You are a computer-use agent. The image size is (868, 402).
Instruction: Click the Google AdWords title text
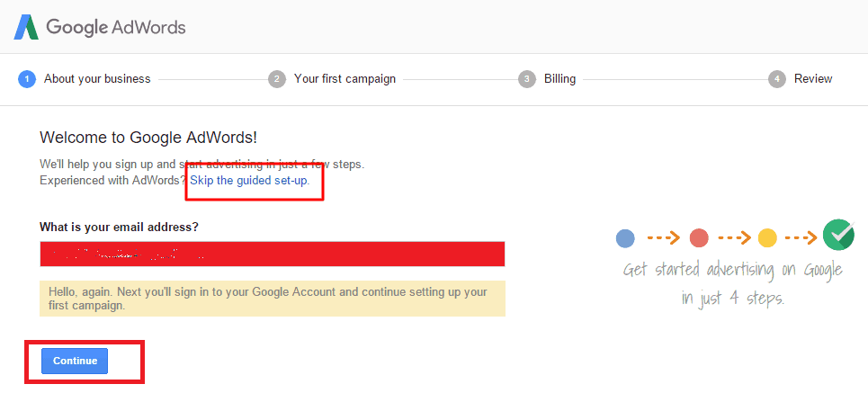click(x=116, y=27)
